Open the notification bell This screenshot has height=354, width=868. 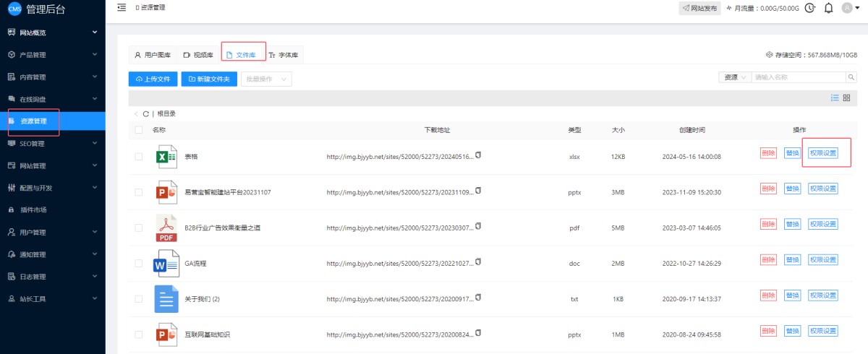tap(829, 8)
